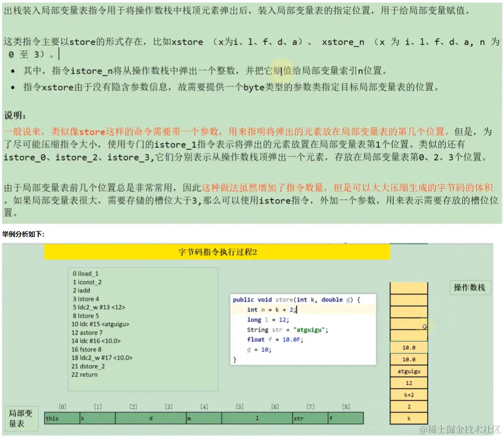This screenshot has width=504, height=438.
Task: Select the '2' cell in the operand stack
Action: (x=409, y=407)
